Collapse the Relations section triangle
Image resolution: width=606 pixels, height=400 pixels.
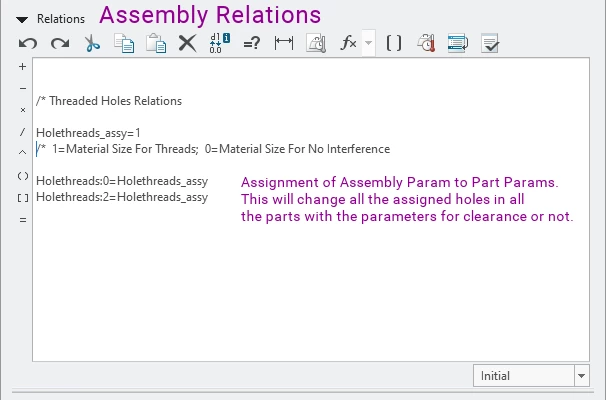(x=22, y=19)
